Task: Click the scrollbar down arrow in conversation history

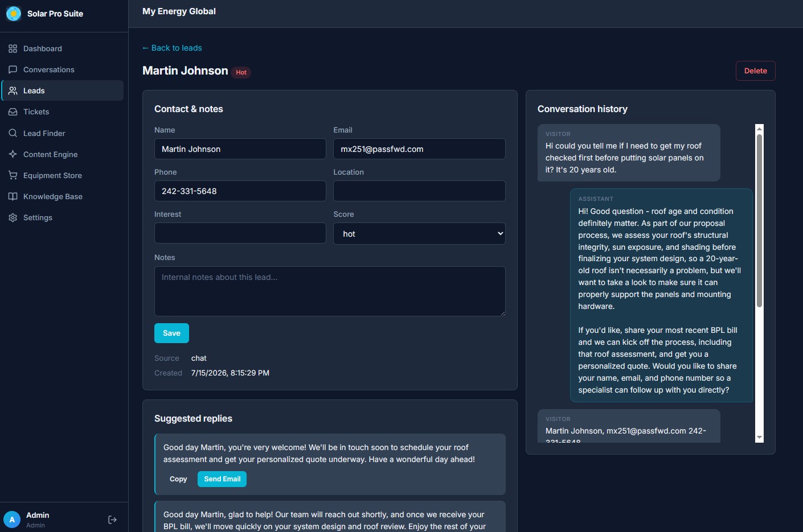Action: click(x=759, y=438)
